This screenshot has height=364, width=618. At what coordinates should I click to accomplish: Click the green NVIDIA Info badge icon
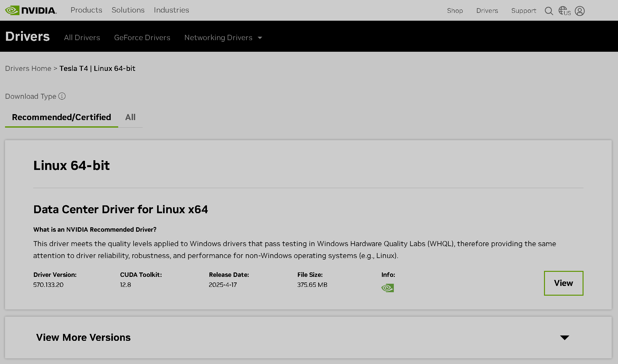(388, 288)
